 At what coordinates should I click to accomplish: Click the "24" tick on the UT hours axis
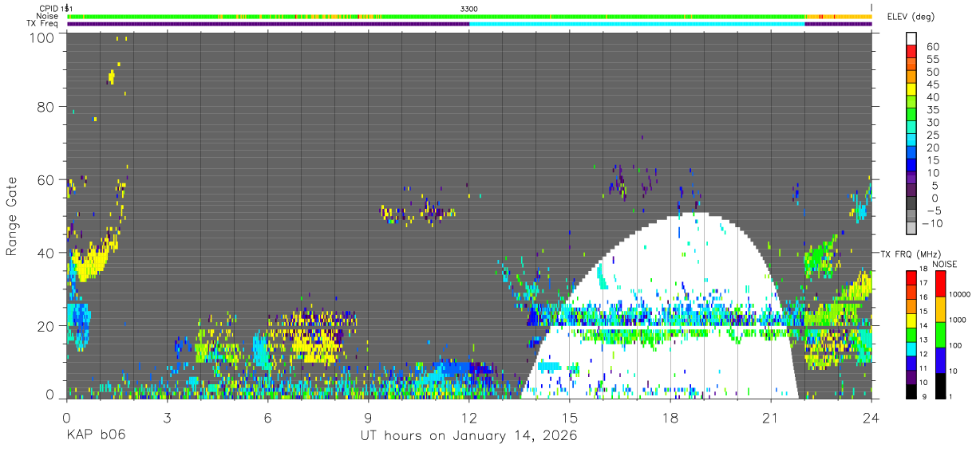(x=871, y=417)
